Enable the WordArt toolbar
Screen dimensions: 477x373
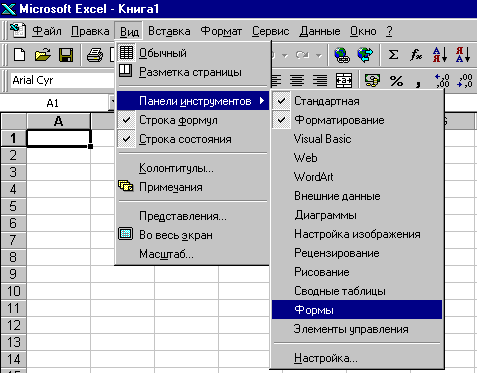(x=357, y=177)
